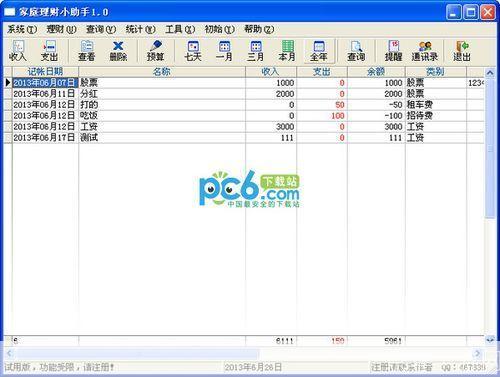Click the vertical scrollbar up arrow
This screenshot has width=500, height=377.
tap(490, 72)
